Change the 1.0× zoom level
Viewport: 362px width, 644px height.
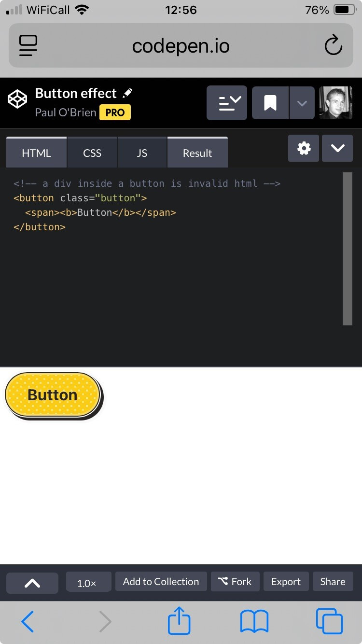89,582
